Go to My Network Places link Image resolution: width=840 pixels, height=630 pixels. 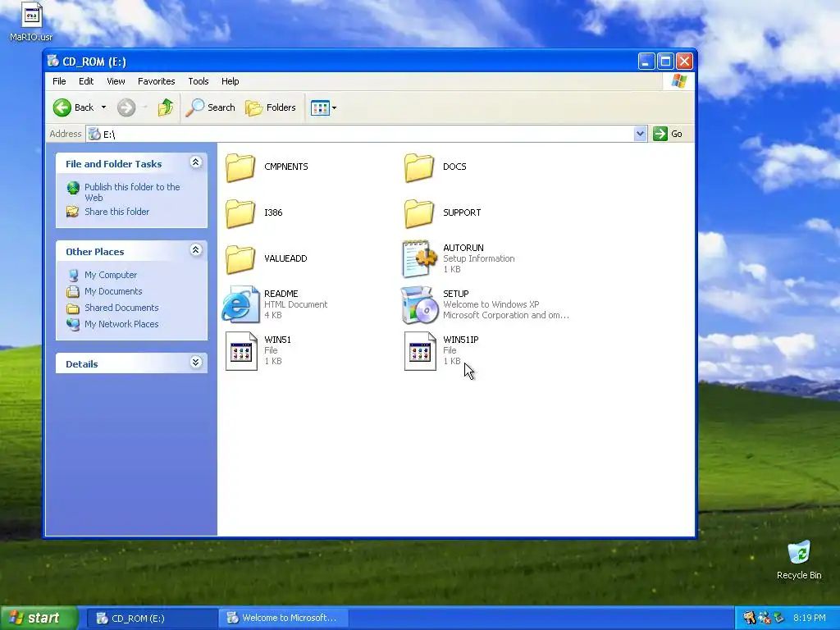pos(121,324)
